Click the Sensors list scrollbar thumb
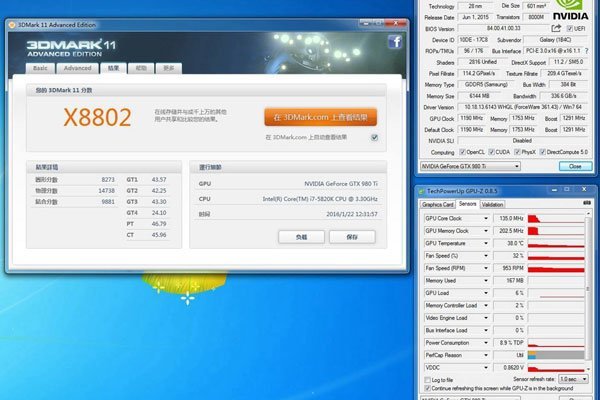This screenshot has width=600, height=400. [588, 288]
